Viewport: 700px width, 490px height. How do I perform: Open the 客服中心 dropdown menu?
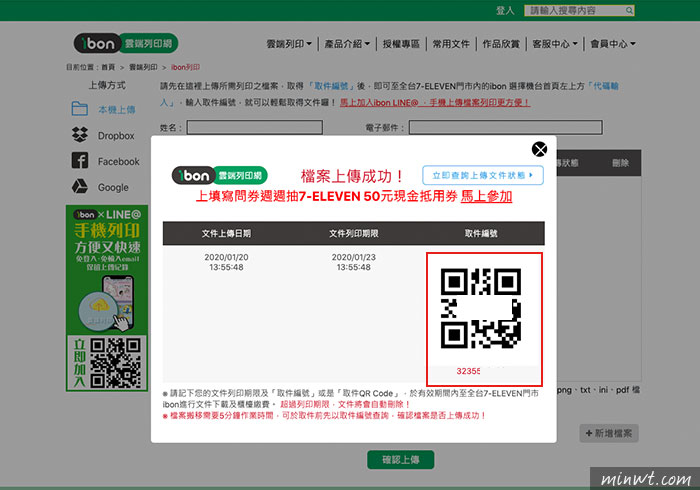[x=555, y=44]
